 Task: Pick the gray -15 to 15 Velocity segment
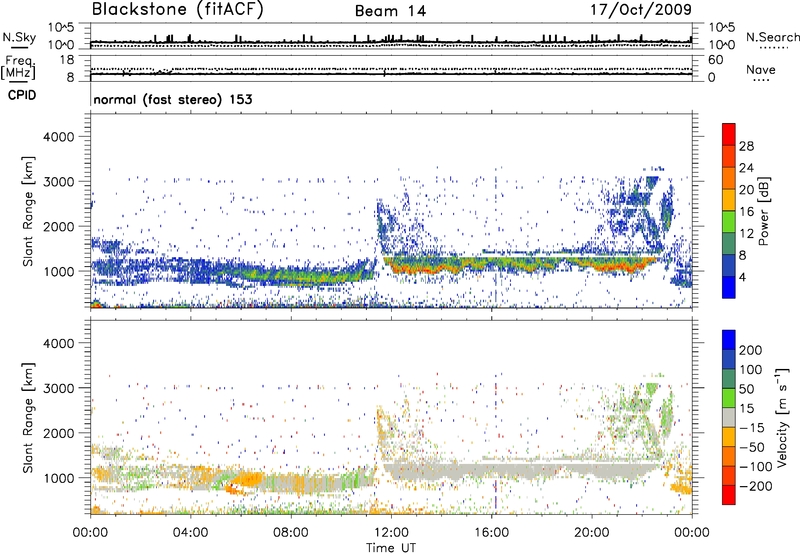coord(729,417)
